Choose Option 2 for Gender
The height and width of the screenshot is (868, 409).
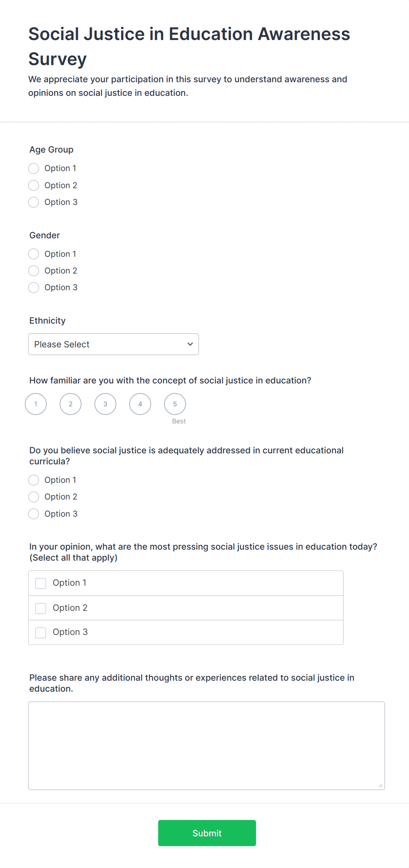coord(34,271)
